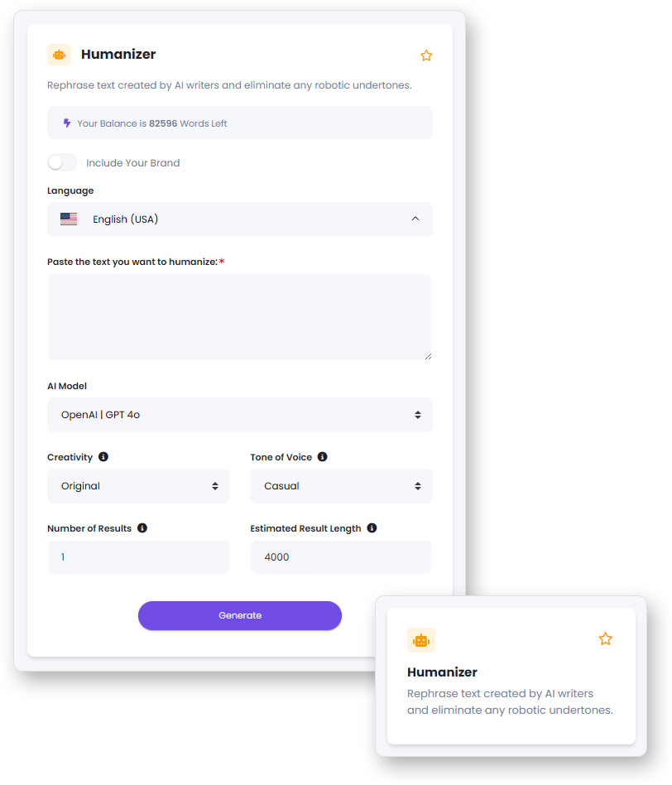The width and height of the screenshot is (672, 785).
Task: Open the AI Model dropdown
Action: (240, 415)
